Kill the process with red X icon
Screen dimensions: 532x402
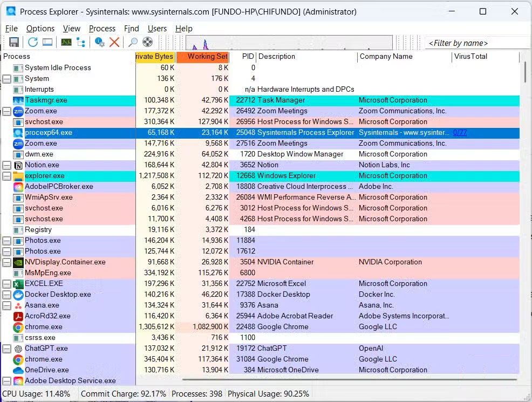tap(114, 42)
